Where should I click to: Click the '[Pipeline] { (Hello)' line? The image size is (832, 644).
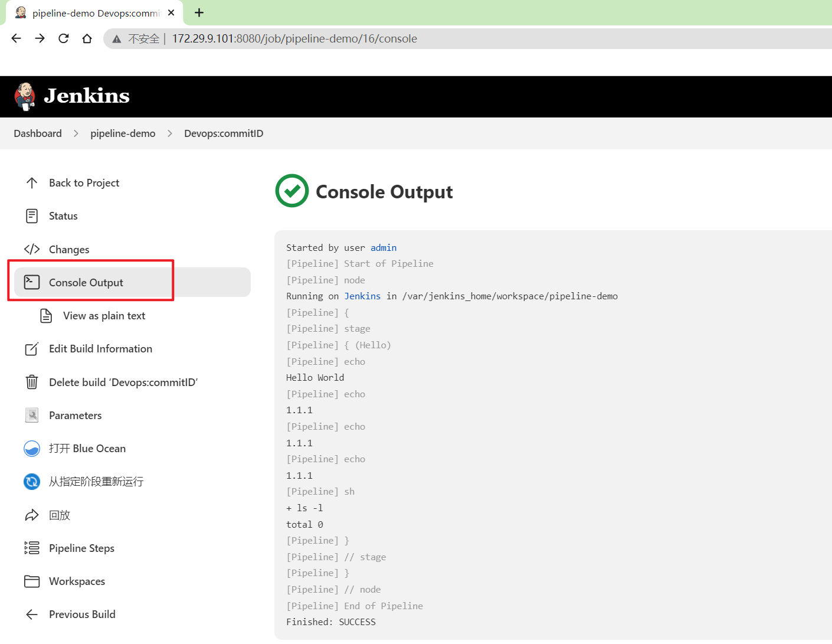click(x=339, y=345)
